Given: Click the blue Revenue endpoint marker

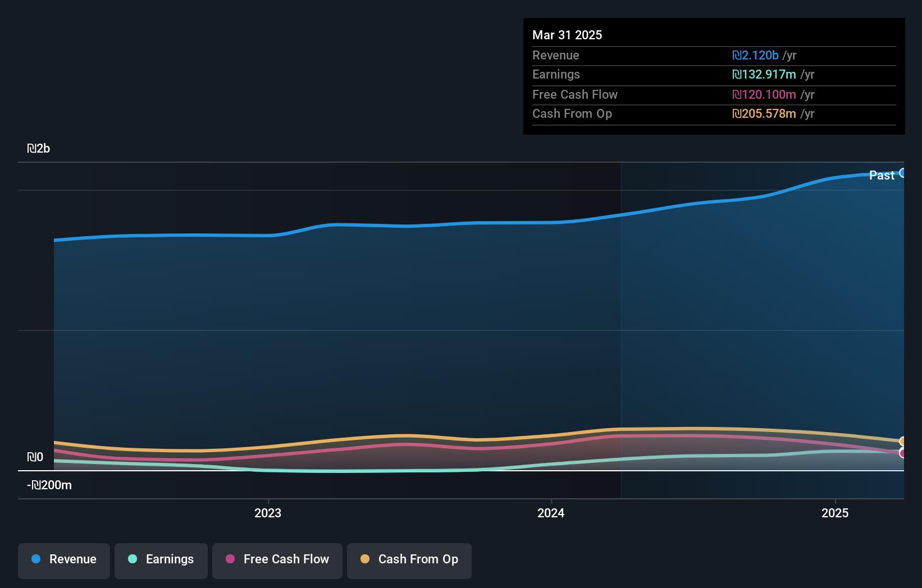Looking at the screenshot, I should 902,173.
